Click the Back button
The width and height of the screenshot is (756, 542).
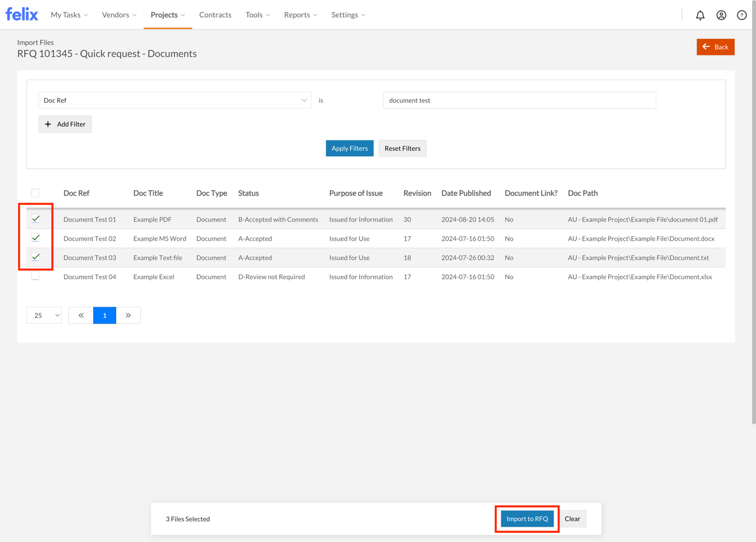pos(715,47)
